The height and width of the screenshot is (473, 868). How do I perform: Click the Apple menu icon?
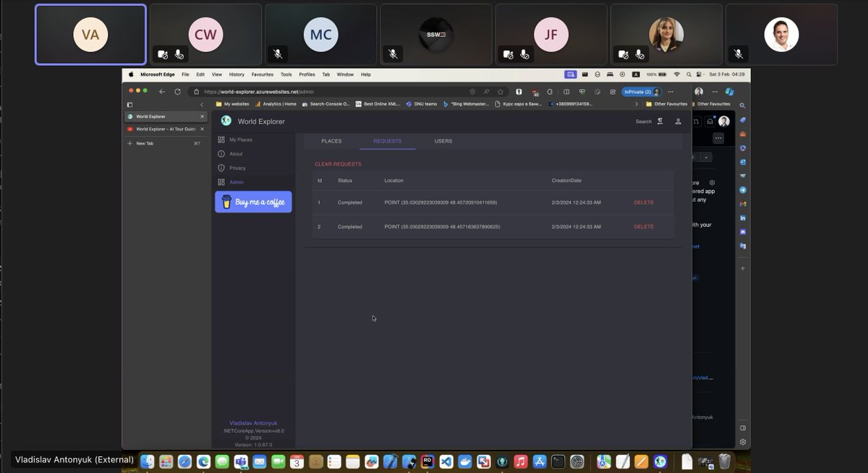(x=132, y=74)
